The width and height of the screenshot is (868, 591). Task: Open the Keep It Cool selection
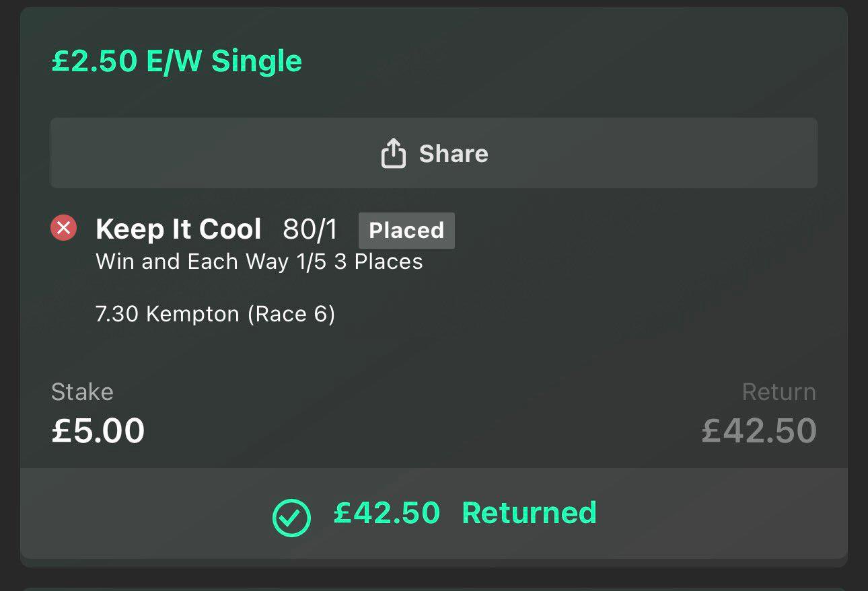[x=178, y=230]
